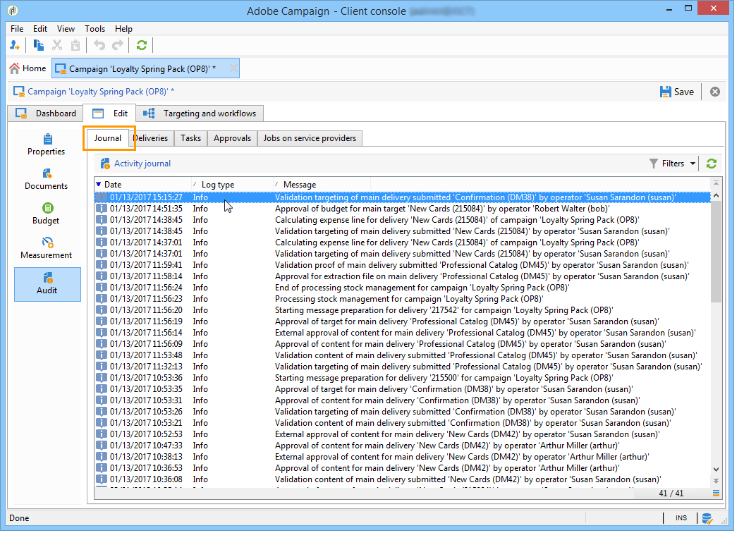This screenshot has height=552, width=756.
Task: Switch to the Deliveries tab
Action: click(x=151, y=138)
